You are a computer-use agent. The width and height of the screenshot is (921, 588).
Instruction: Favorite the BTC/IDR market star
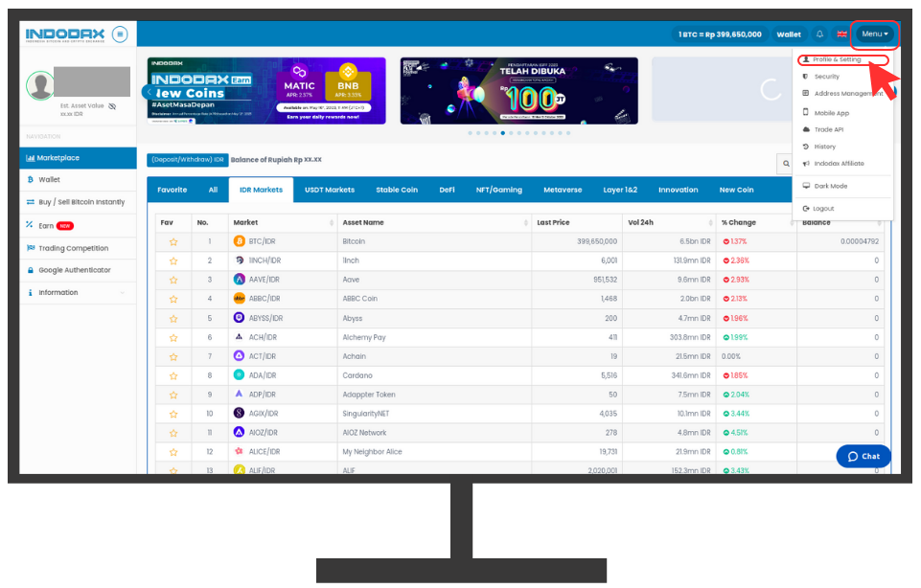173,241
